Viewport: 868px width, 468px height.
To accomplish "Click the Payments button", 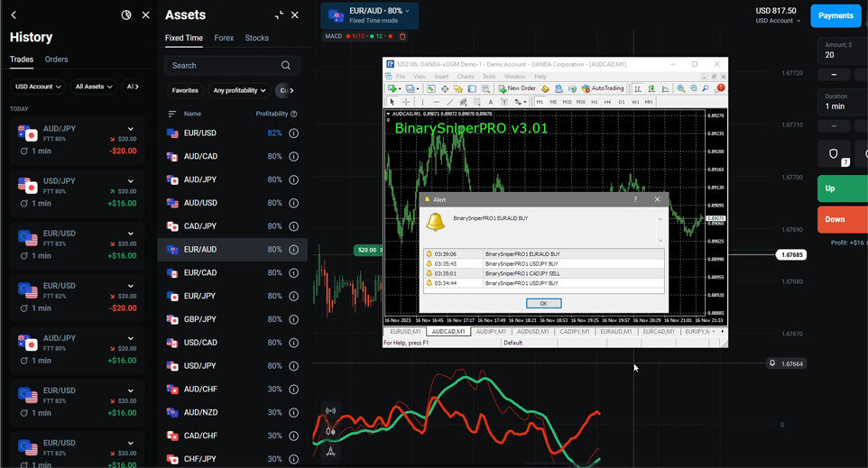I will 836,15.
